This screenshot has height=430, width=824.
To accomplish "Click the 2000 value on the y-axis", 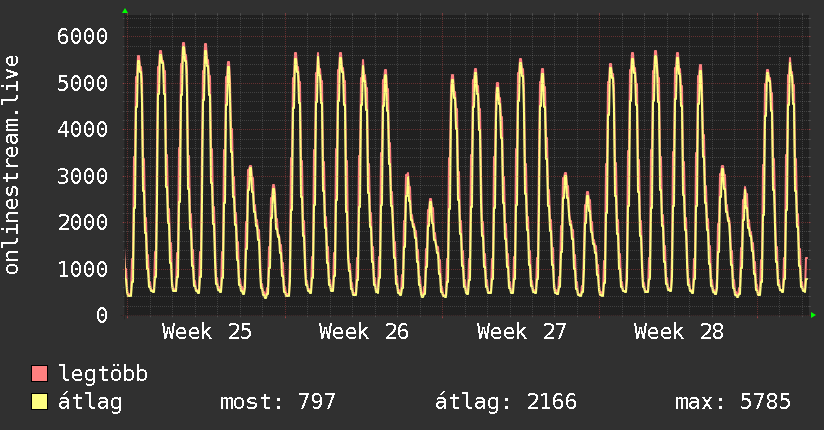I will tap(83, 222).
